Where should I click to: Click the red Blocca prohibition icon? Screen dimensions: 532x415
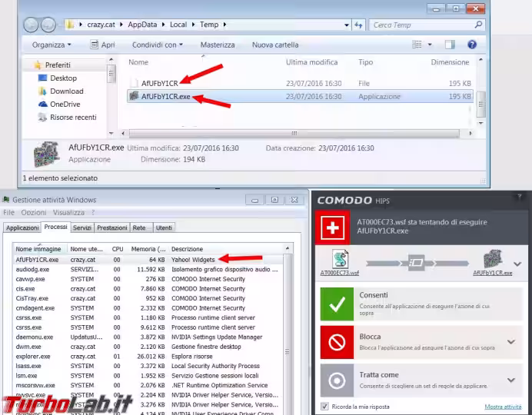coord(337,342)
